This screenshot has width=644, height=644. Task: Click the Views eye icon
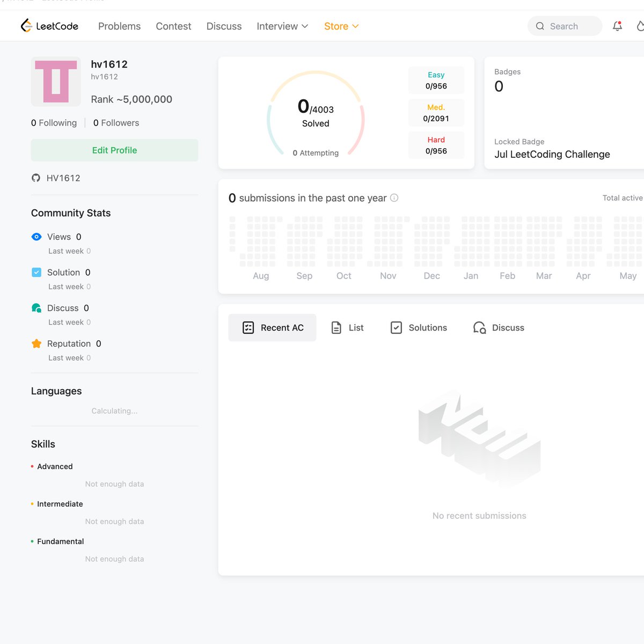[36, 237]
